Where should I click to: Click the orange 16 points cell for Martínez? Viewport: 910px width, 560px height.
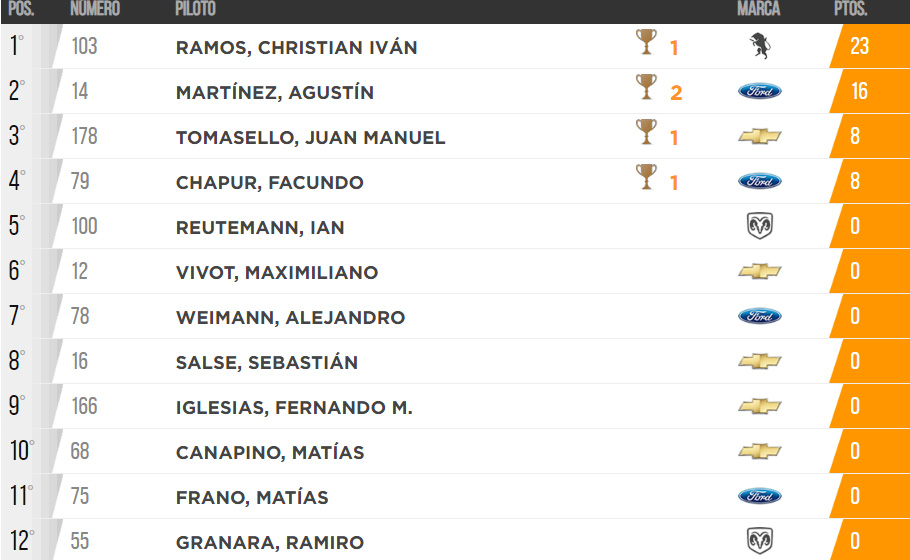point(869,91)
